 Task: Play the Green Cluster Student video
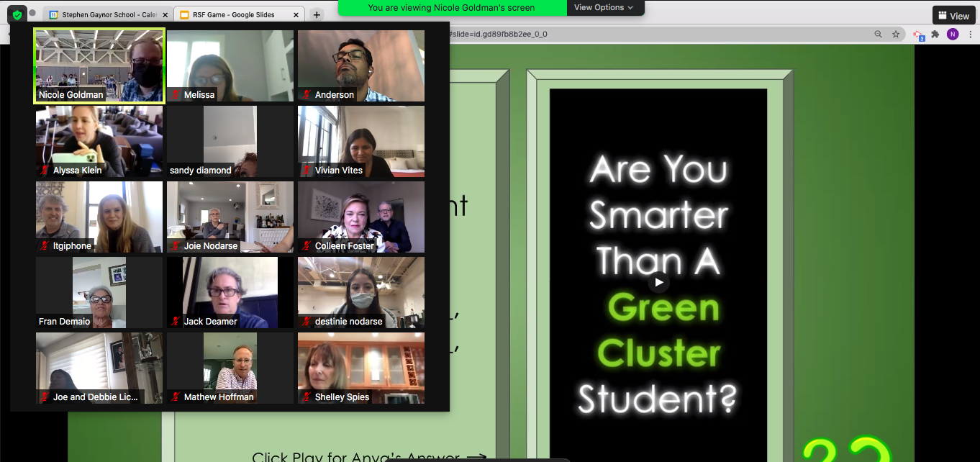658,282
